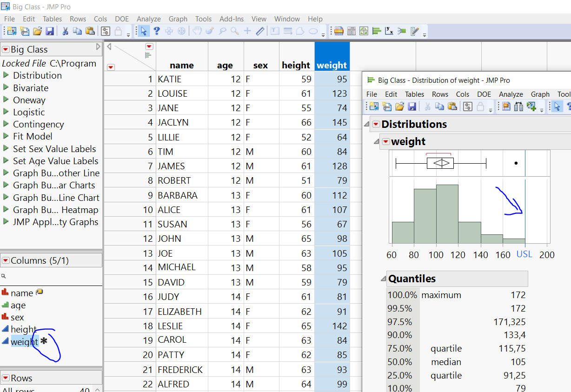Click the Columns panel search field
The width and height of the screenshot is (571, 392).
pos(51,276)
